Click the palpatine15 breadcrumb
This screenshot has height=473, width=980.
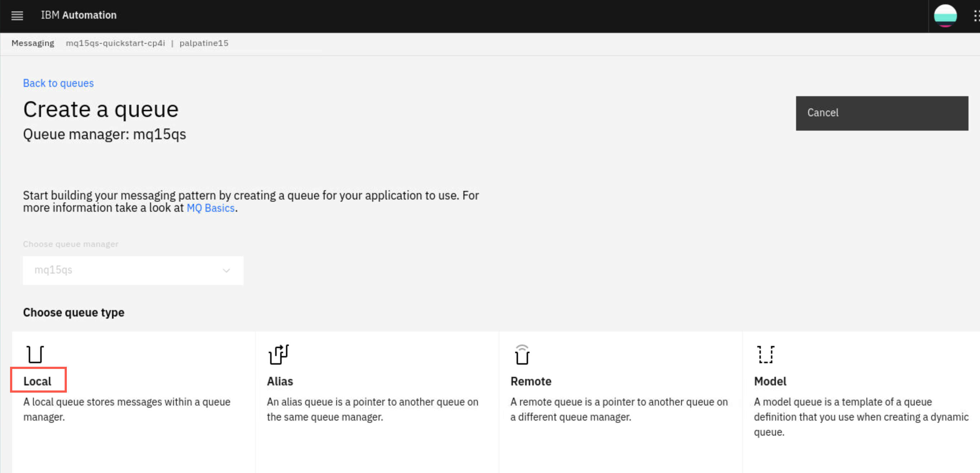[204, 43]
